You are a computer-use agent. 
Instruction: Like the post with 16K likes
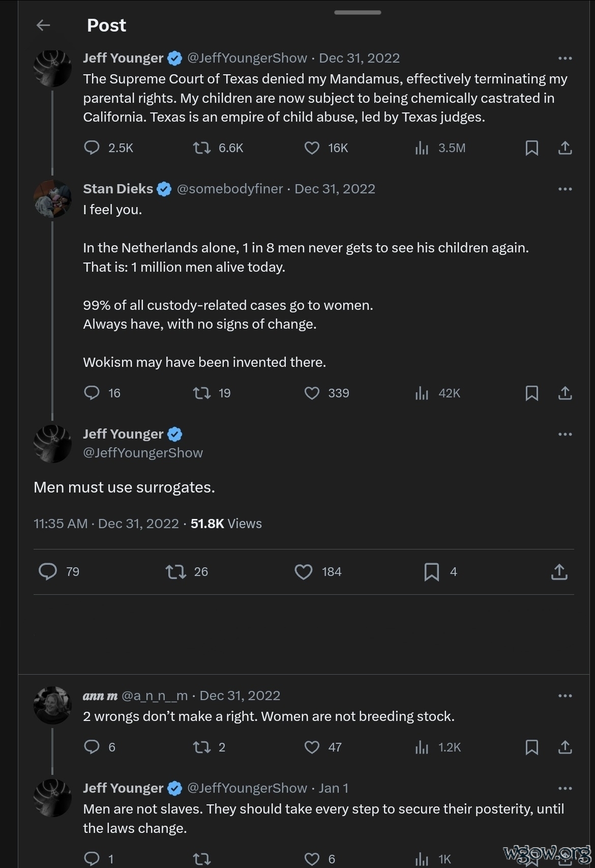(312, 148)
